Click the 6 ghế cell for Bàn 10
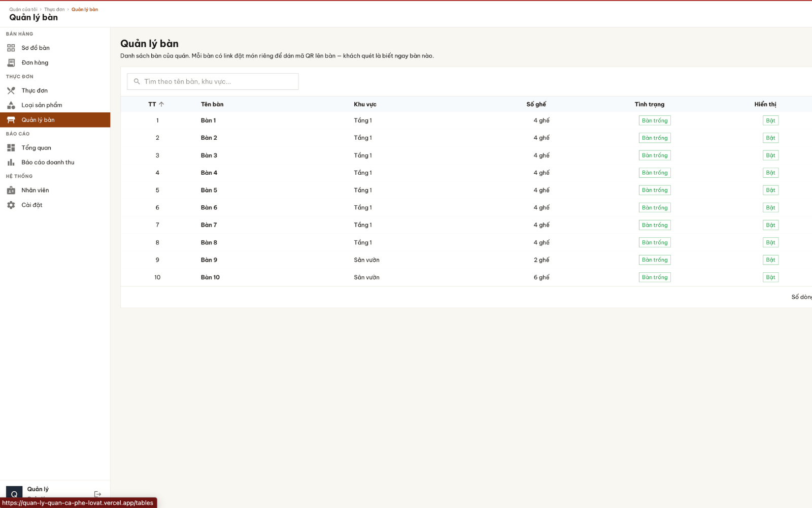The width and height of the screenshot is (812, 508). 542,277
